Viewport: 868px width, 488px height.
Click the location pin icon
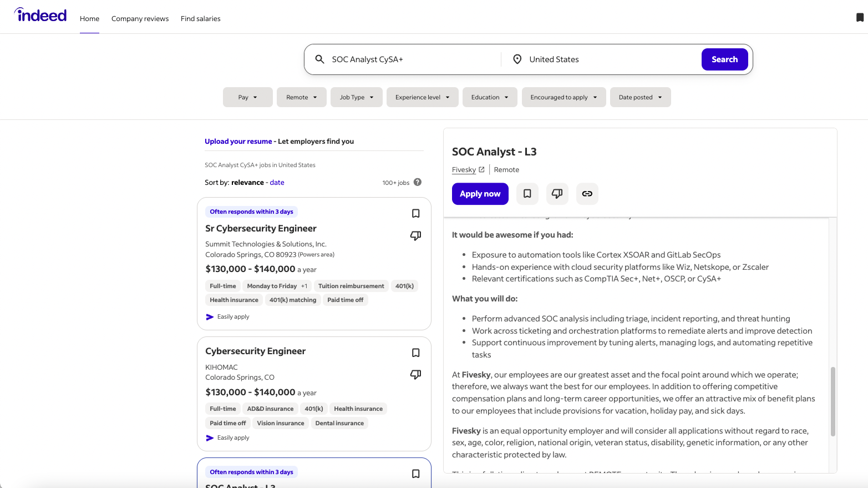point(517,59)
